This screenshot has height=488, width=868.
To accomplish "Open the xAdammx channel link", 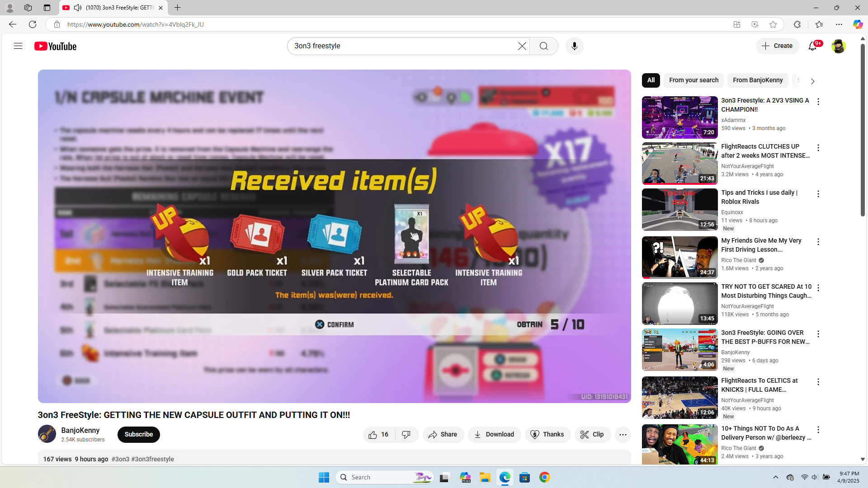I will click(x=733, y=120).
